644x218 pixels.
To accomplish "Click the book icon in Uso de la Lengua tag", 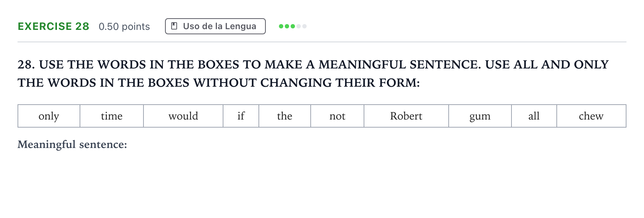I will click(x=175, y=26).
